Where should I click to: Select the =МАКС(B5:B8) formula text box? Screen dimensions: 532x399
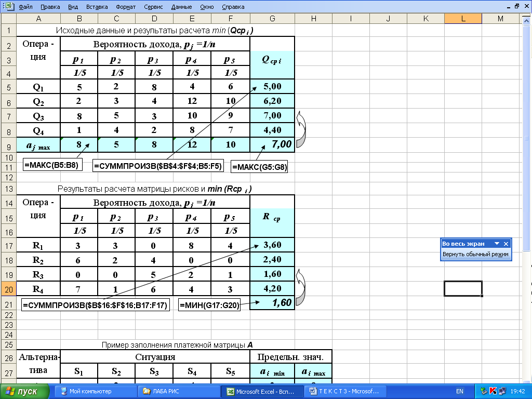52,165
